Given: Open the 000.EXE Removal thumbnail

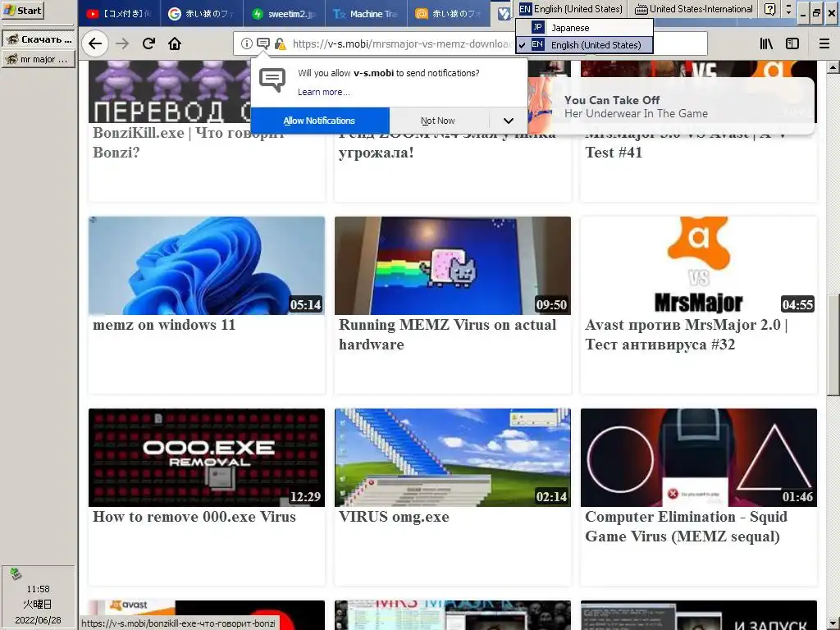Looking at the screenshot, I should tap(207, 458).
